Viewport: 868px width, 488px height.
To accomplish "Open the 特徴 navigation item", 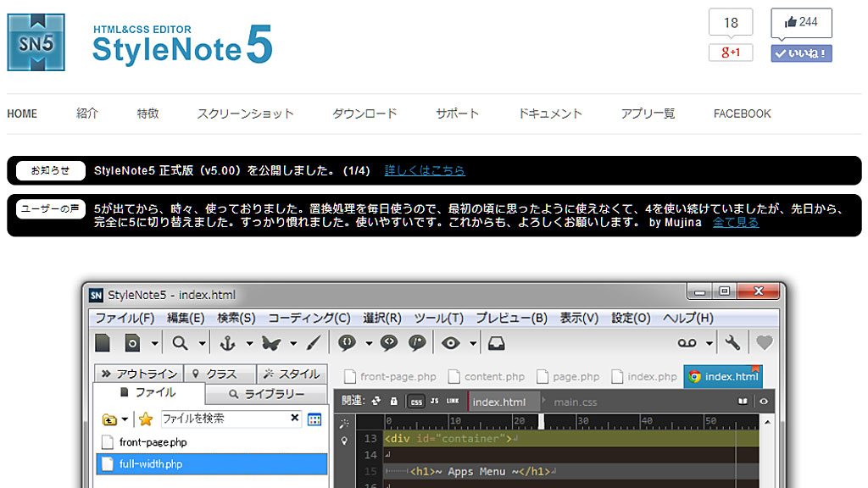I will pyautogui.click(x=147, y=114).
